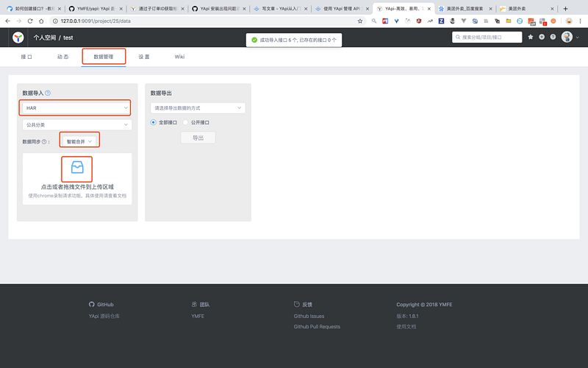Viewport: 588px width, 368px height.
Task: Click the help icon next to 数据导入
Action: tap(48, 93)
